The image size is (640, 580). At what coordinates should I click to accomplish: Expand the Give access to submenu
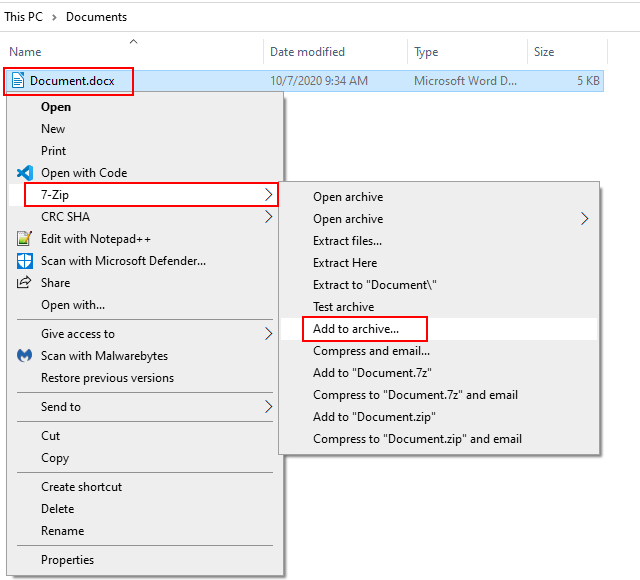pos(268,334)
